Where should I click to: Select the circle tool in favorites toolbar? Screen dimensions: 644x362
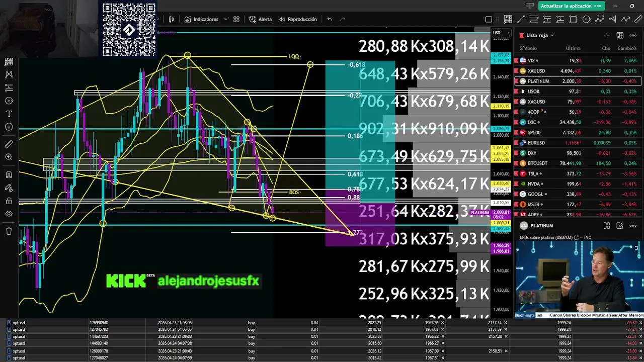(587, 20)
